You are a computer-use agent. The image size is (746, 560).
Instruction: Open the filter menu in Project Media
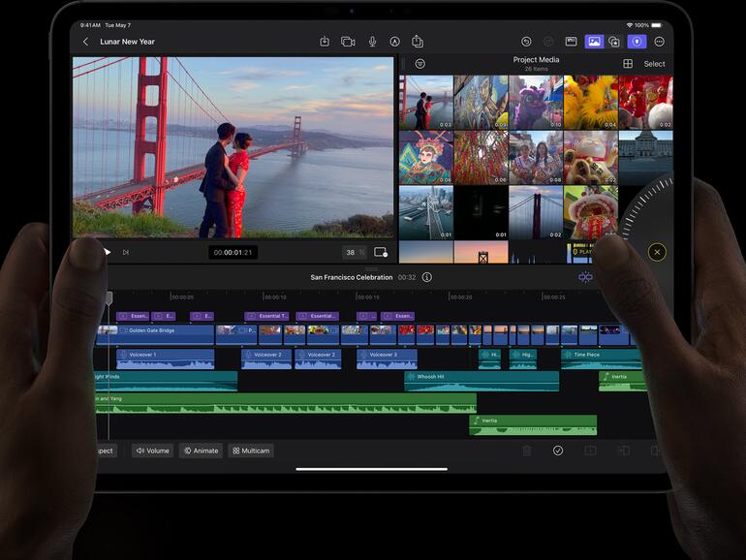(420, 64)
